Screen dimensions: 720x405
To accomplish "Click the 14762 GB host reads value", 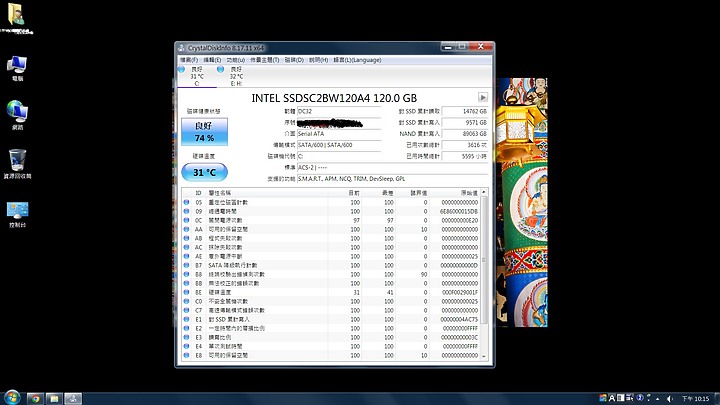I will [x=465, y=111].
